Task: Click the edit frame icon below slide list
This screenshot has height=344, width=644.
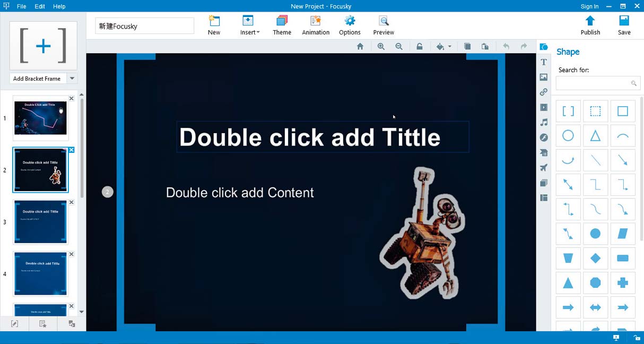Action: click(15, 324)
